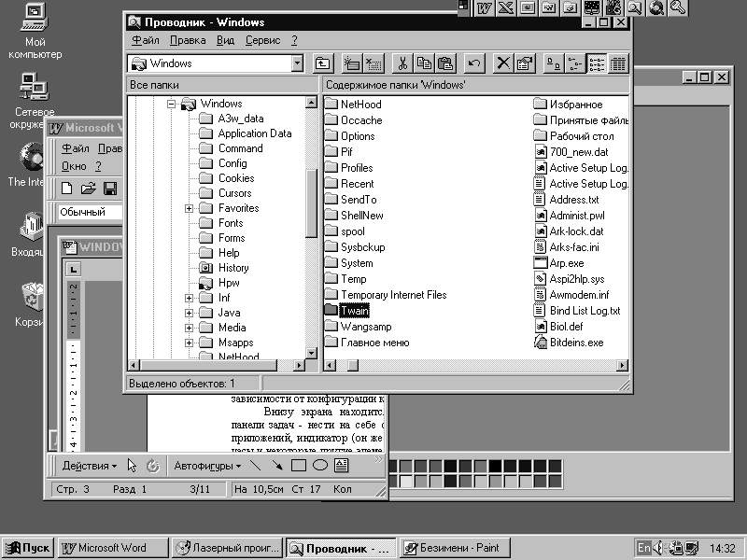Click volume speaker icon in system tray
Screen dimensions: 747x560
pos(658,548)
